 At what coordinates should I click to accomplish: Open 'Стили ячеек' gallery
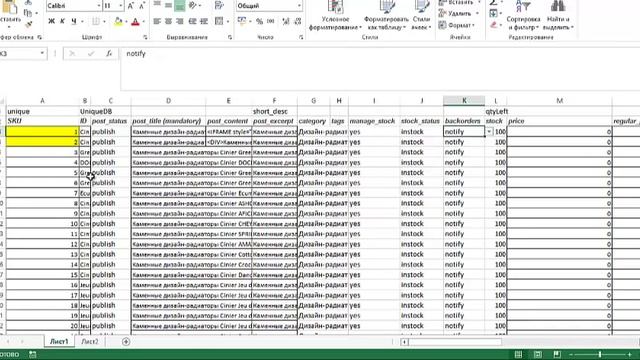click(x=421, y=16)
